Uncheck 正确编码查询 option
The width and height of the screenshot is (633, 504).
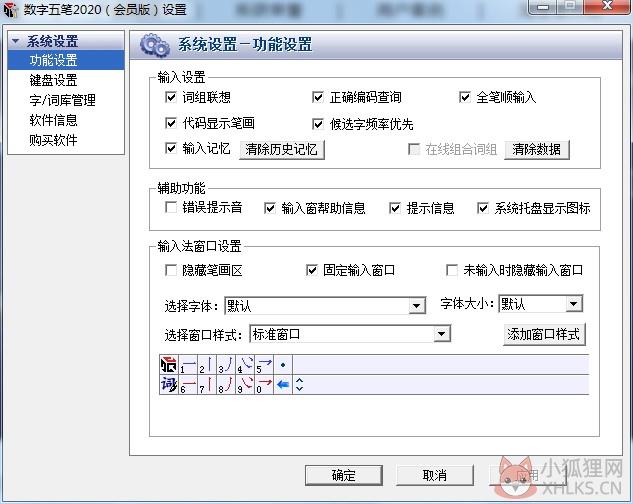[318, 97]
